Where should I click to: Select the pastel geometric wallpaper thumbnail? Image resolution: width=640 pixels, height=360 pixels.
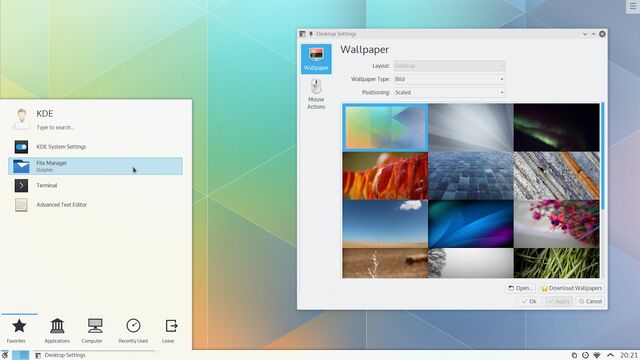(385, 127)
